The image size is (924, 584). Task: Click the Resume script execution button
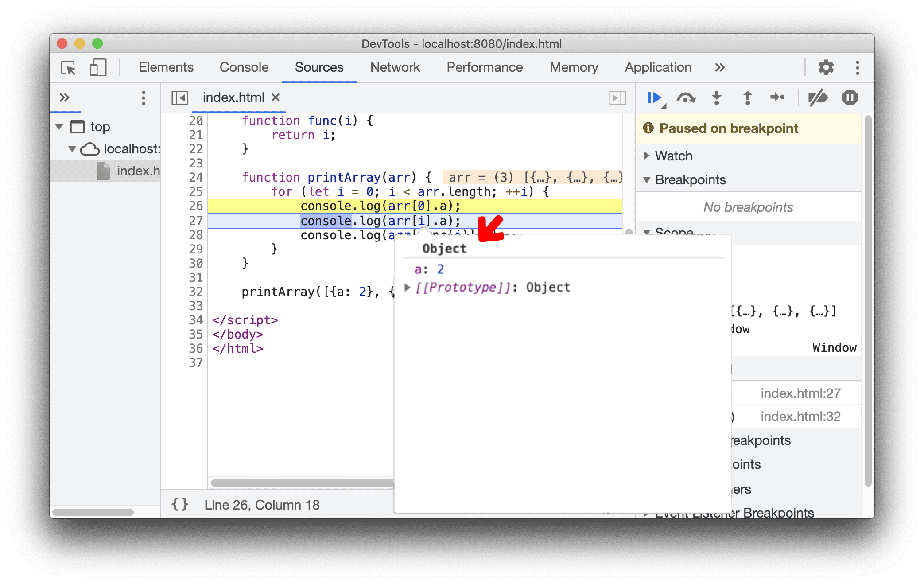[x=651, y=97]
